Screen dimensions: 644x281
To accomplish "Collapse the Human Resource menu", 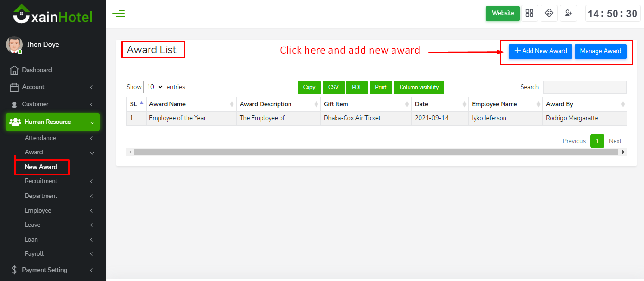I will coord(52,122).
